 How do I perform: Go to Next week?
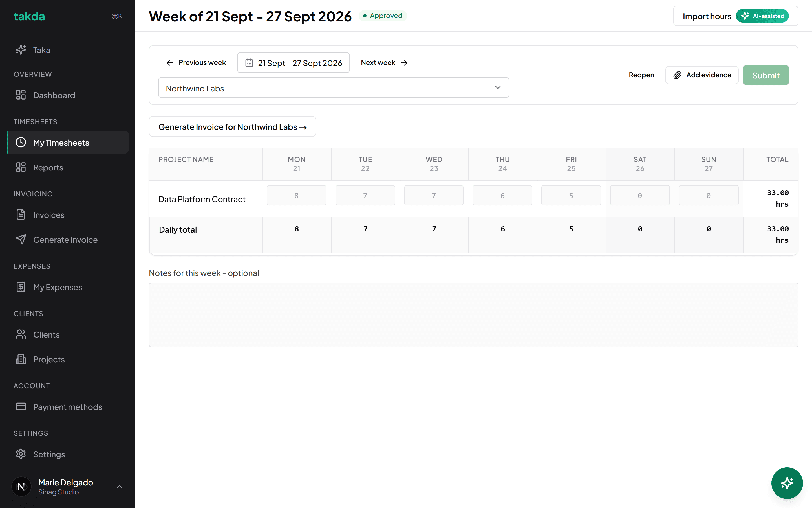pos(385,62)
